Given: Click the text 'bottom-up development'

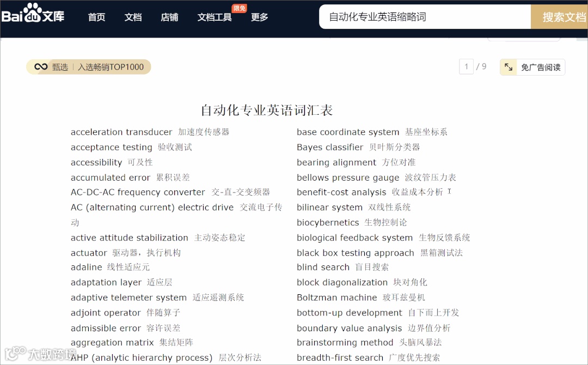Looking at the screenshot, I should click(x=350, y=313).
